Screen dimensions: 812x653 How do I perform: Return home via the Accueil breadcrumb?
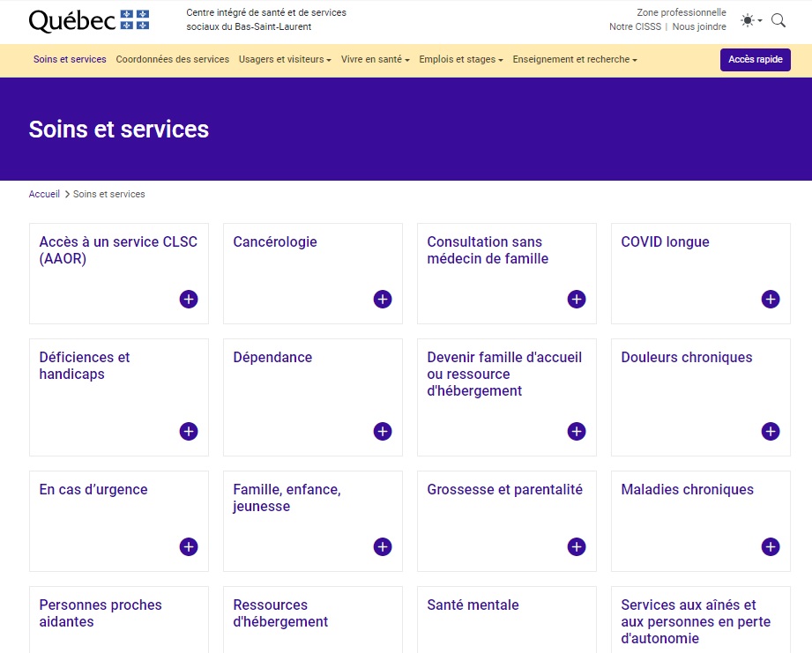(x=44, y=194)
